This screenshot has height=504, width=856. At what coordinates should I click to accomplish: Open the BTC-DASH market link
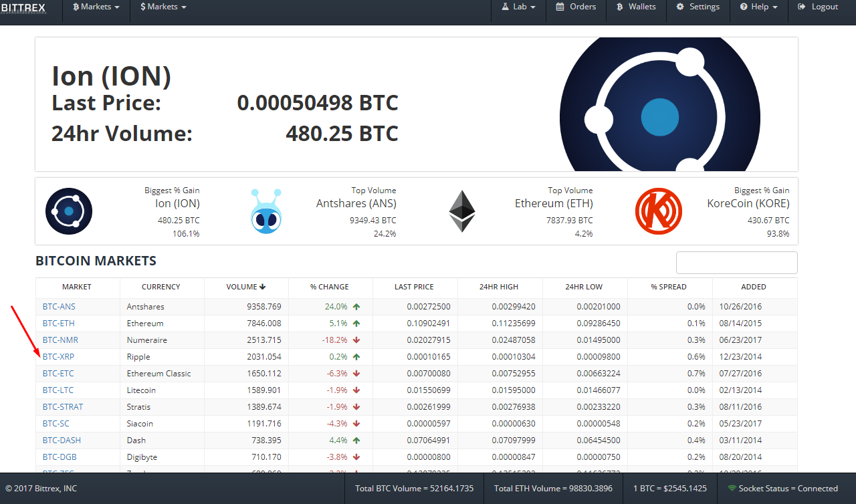[x=61, y=440]
